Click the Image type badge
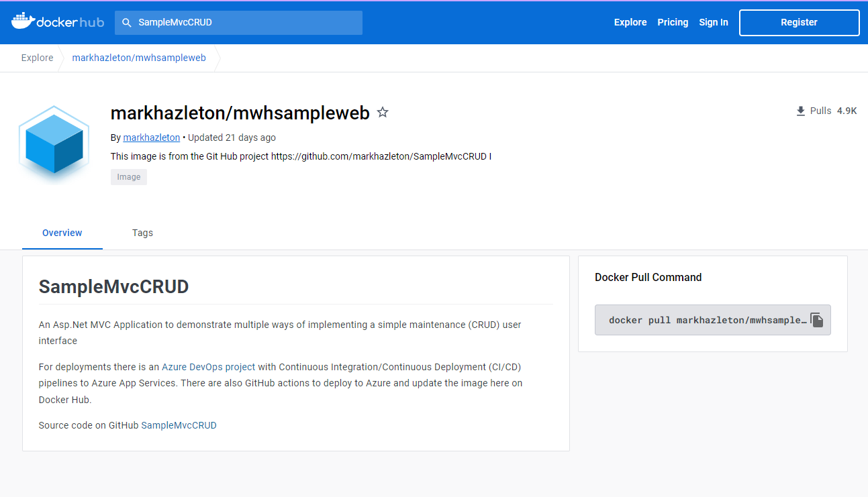 (x=128, y=176)
